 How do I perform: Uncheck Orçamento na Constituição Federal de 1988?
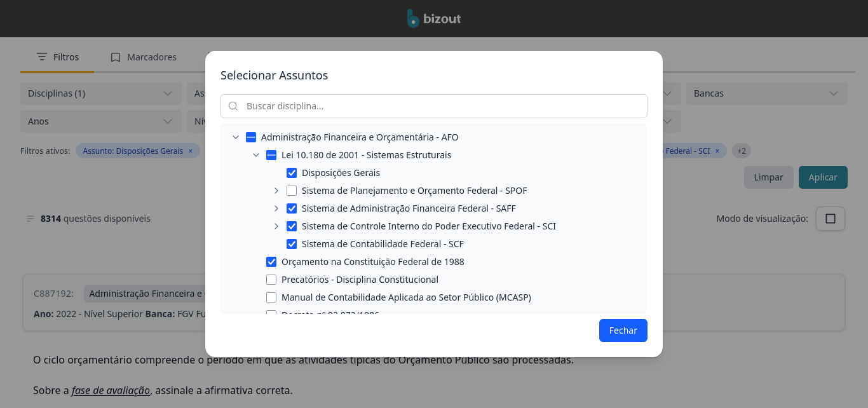point(271,262)
